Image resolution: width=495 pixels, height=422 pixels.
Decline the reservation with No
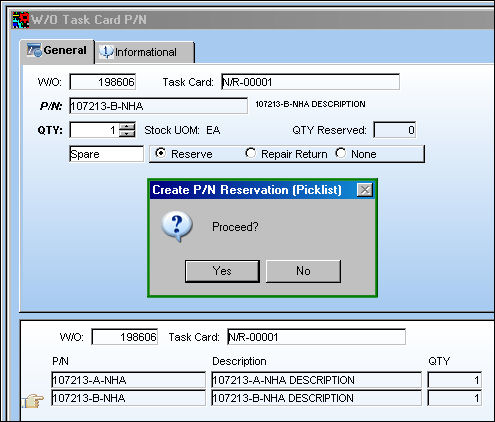click(x=303, y=271)
